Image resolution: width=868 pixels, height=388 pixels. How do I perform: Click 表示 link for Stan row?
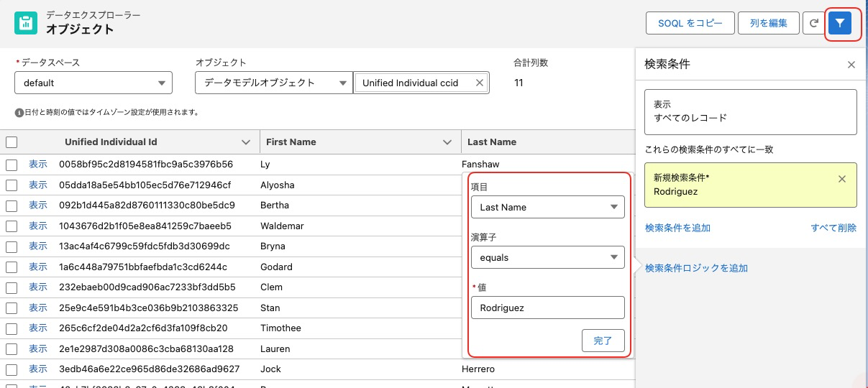pyautogui.click(x=38, y=308)
